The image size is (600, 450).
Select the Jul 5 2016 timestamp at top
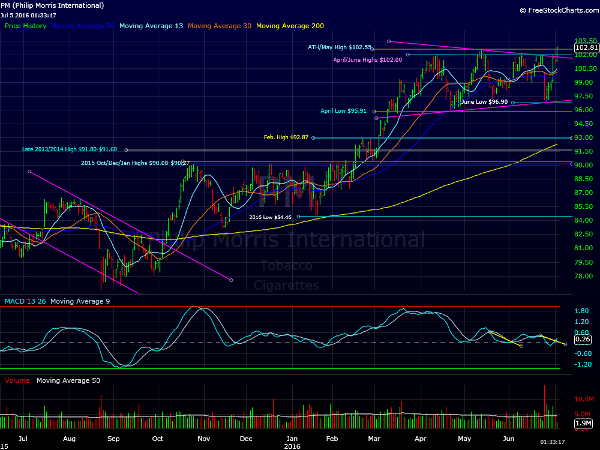pos(28,15)
